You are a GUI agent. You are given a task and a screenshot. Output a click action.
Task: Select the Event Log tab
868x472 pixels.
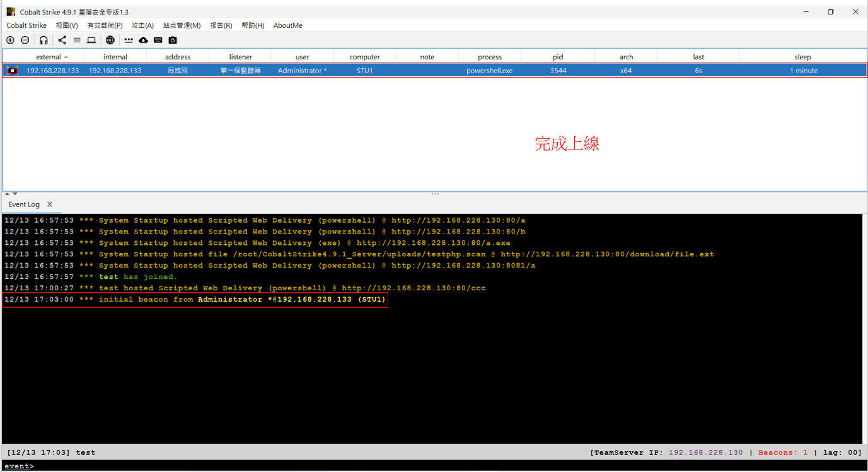coord(24,204)
